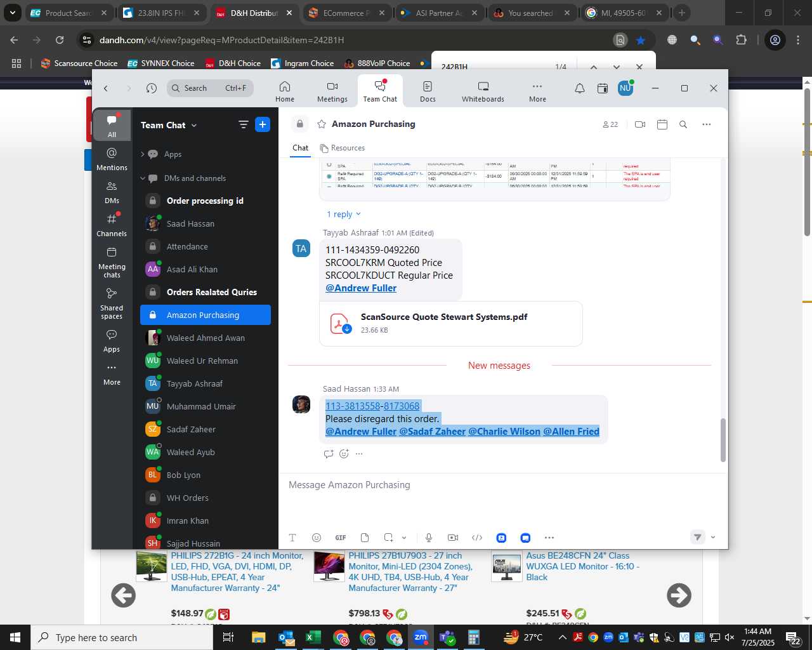The image size is (812, 650).
Task: Open More menu in Zoom top bar
Action: click(537, 91)
